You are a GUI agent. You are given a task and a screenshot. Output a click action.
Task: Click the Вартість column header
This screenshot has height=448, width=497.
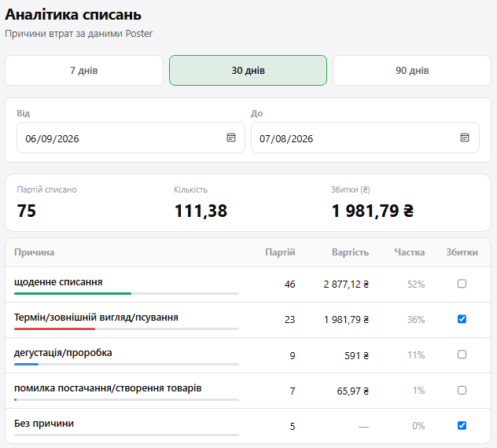coord(350,252)
